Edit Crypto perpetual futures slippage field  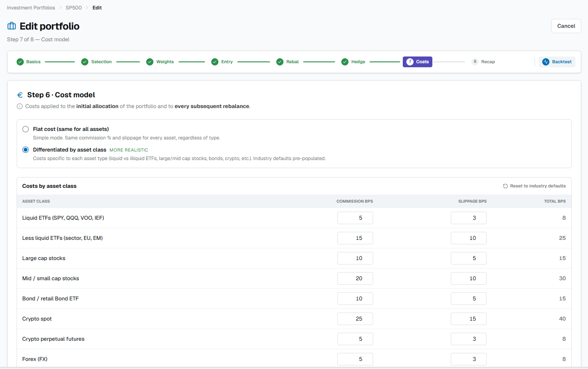tap(469, 339)
